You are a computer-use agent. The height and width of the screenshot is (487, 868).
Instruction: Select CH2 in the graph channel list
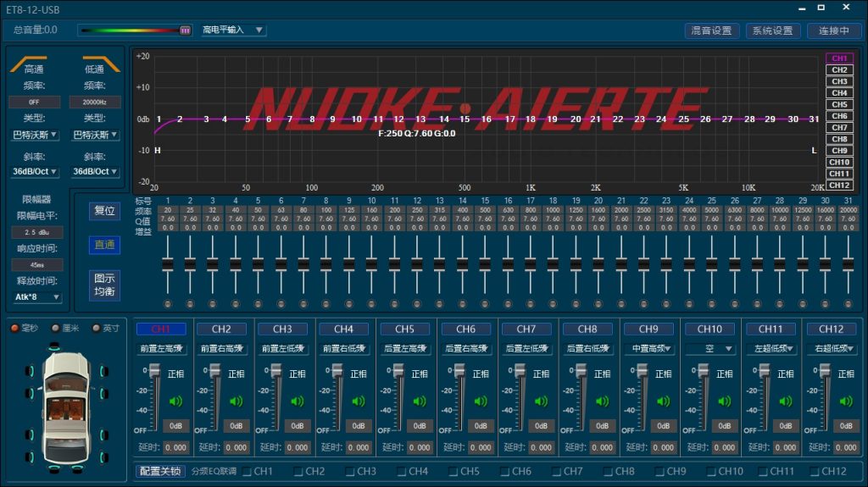point(839,69)
